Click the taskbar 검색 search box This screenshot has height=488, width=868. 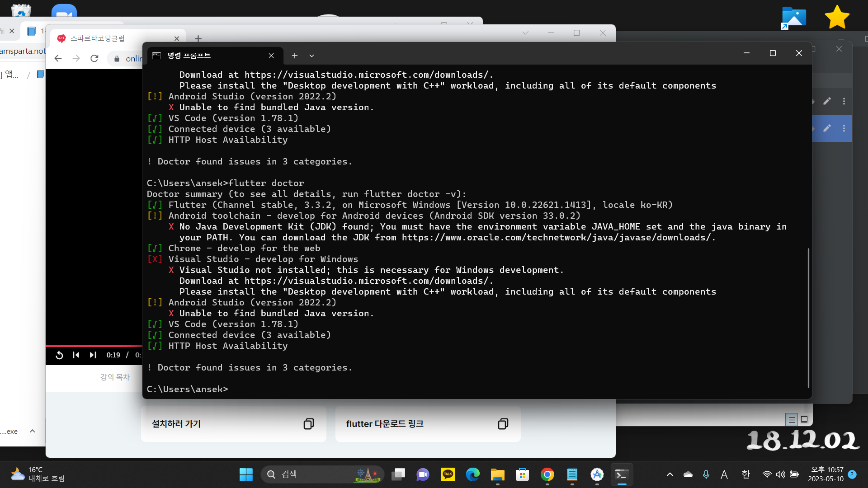point(322,474)
